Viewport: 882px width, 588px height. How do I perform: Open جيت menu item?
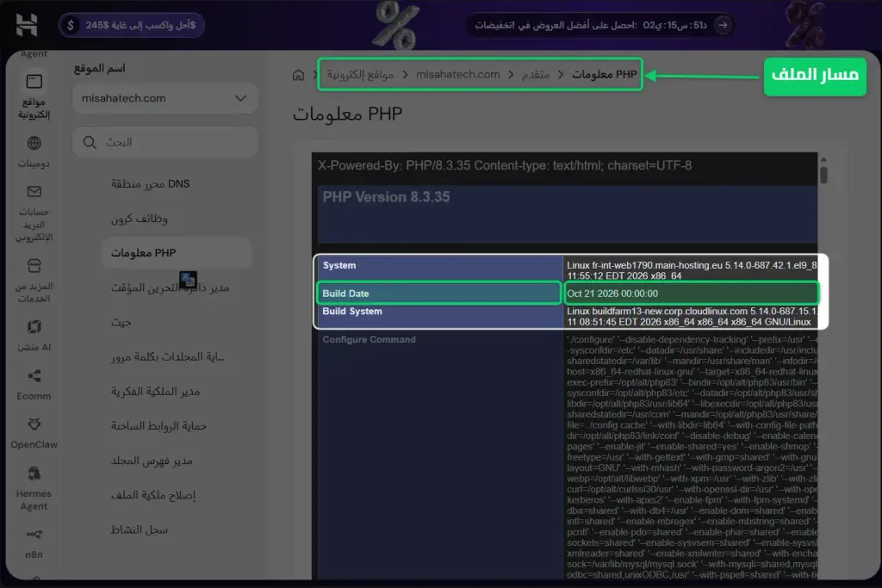click(x=121, y=322)
